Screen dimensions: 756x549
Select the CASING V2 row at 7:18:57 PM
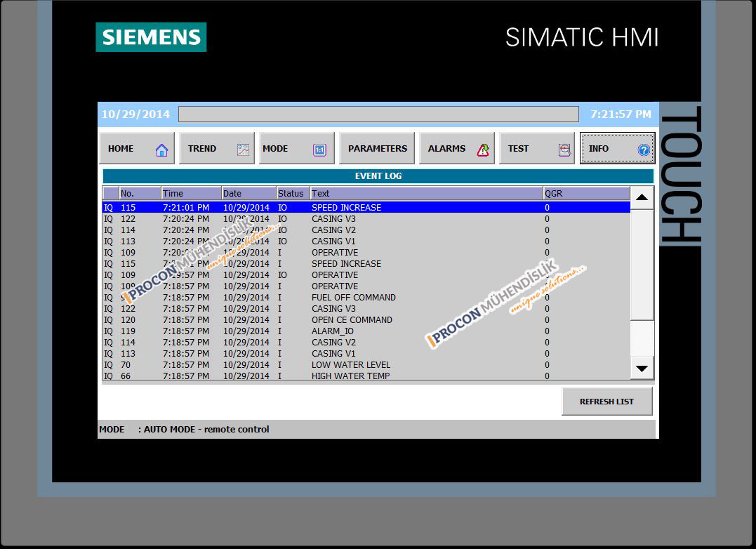(366, 342)
